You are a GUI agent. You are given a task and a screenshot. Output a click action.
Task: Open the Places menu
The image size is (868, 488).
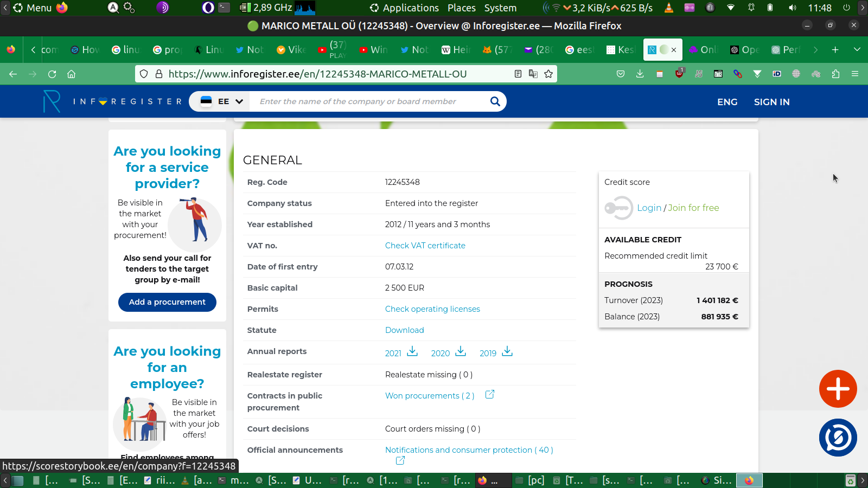(462, 8)
